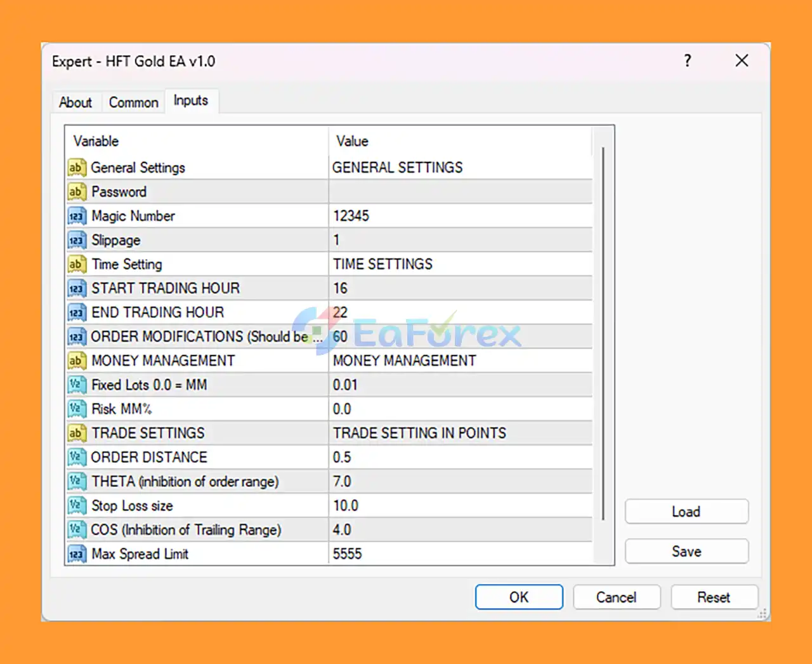
Task: Click the string icon beside General Settings
Action: tap(76, 168)
